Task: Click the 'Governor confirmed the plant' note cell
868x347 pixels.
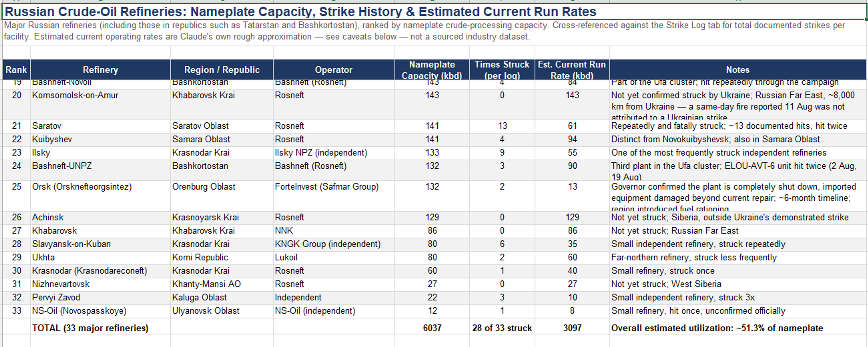Action: pyautogui.click(x=738, y=196)
